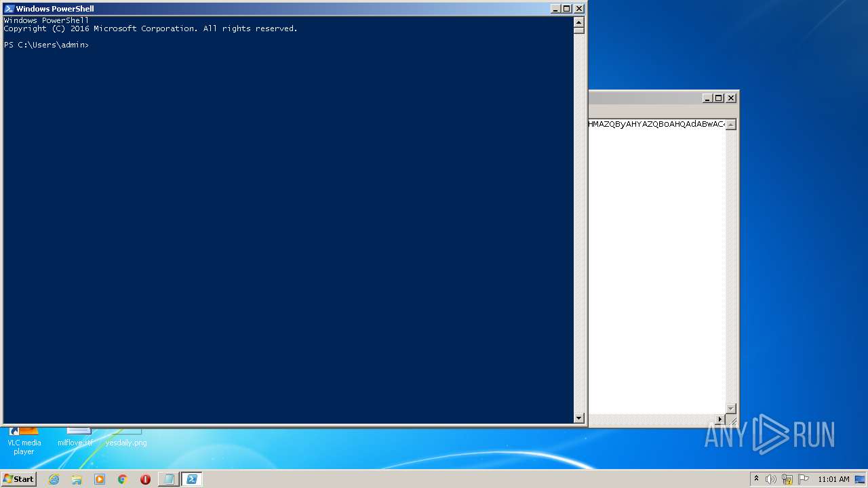Minimize the Windows PowerShell window
868x488 pixels.
555,9
